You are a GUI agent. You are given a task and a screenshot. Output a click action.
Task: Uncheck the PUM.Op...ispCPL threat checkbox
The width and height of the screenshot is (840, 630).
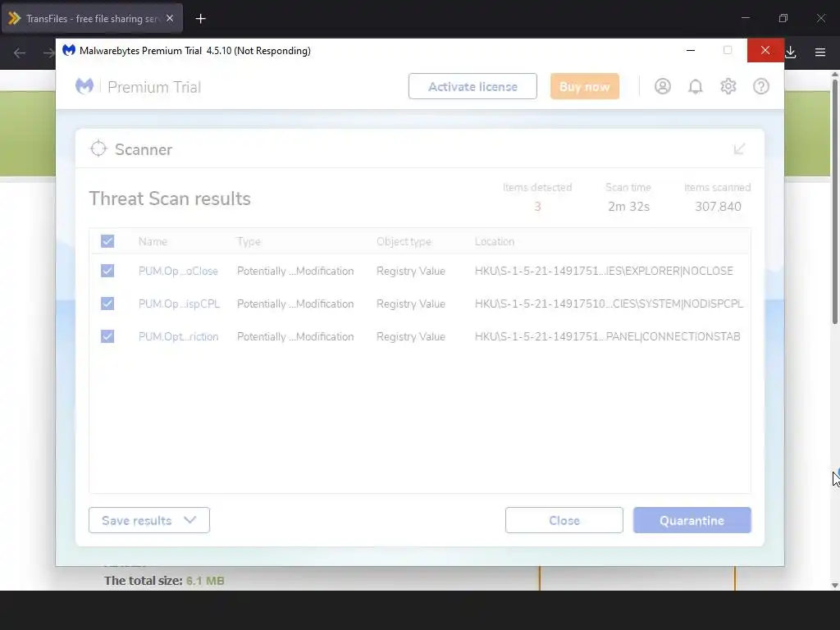pos(107,304)
